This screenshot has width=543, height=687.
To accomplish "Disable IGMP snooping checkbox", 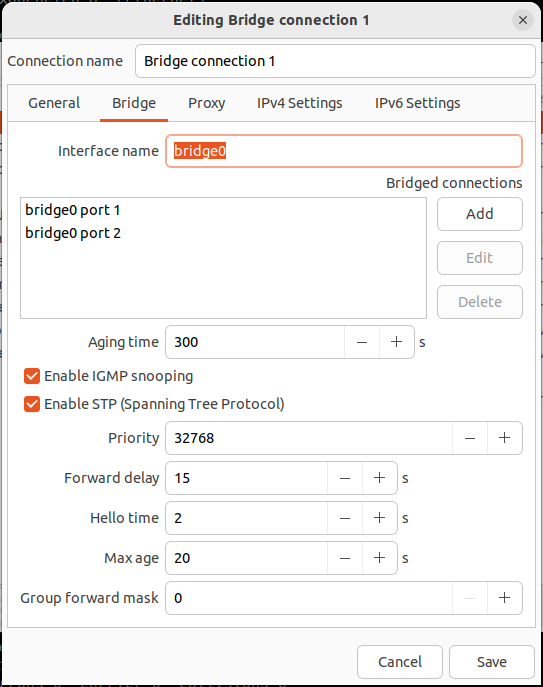I will point(32,376).
